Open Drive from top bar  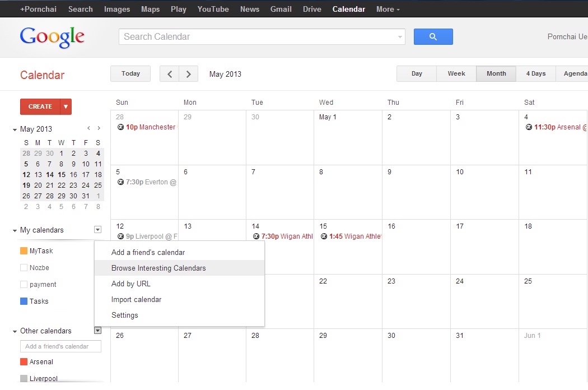pos(312,9)
